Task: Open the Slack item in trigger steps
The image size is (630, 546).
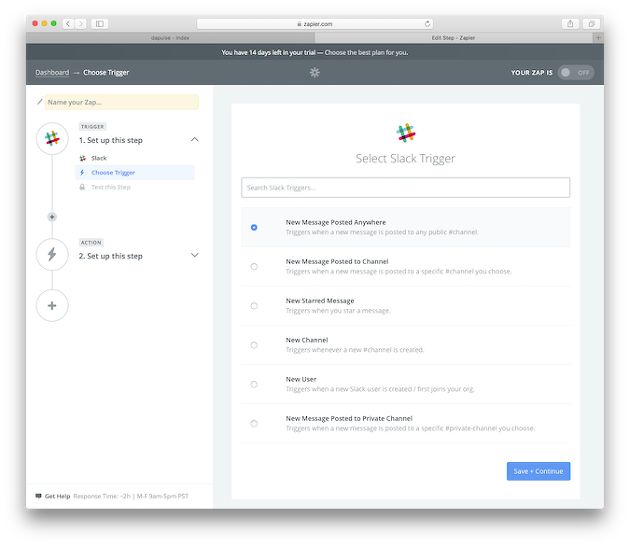Action: 99,158
